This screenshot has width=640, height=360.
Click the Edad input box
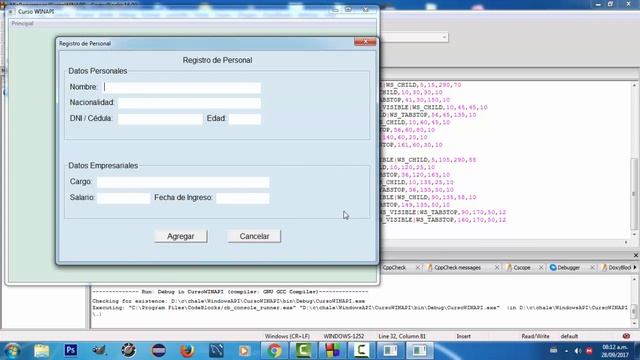[x=245, y=119]
